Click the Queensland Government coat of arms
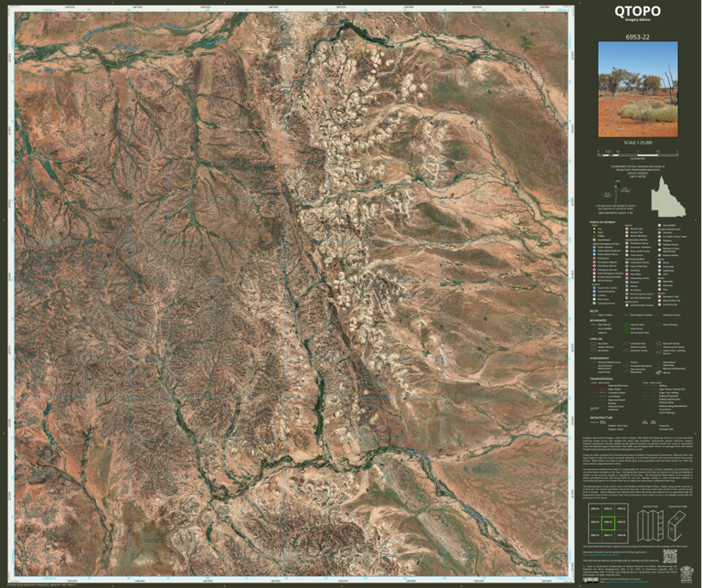The height and width of the screenshot is (588, 702). click(x=686, y=574)
